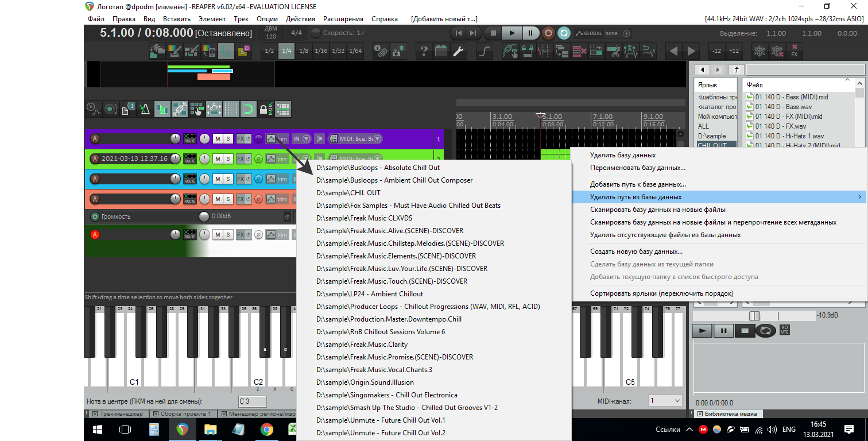Click the media library preview volume slider
Screen dimensions: 868x441
pos(754,316)
